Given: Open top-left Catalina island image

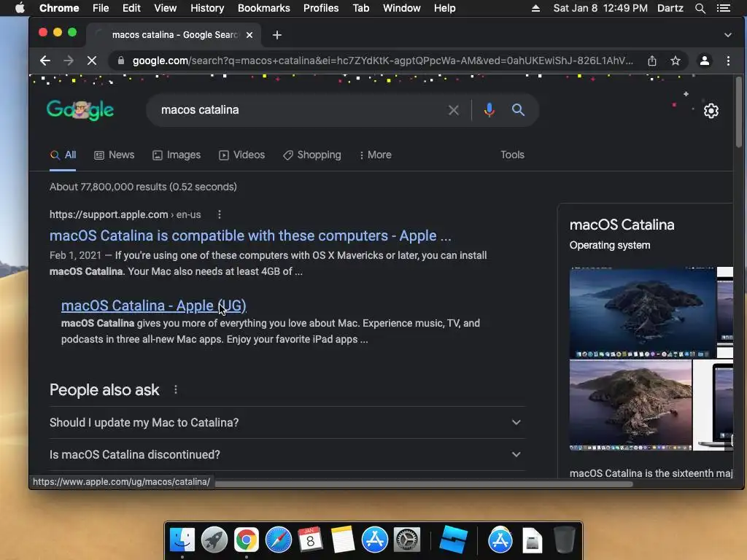Looking at the screenshot, I should coord(642,312).
